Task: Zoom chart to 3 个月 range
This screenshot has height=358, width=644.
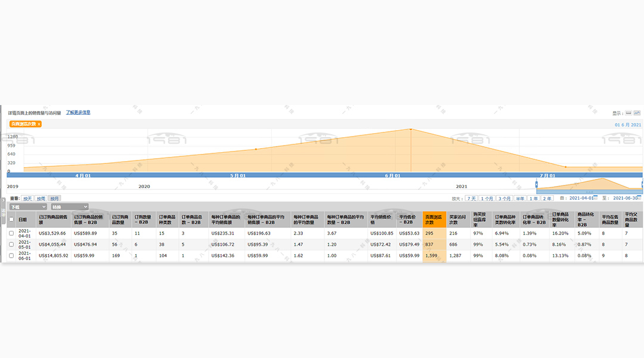Action: pos(504,198)
